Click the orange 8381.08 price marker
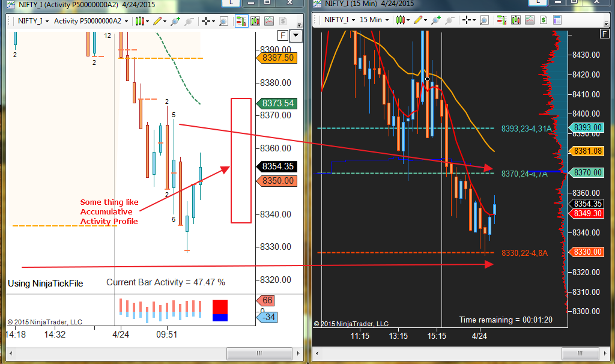This screenshot has width=615, height=364. [x=586, y=151]
